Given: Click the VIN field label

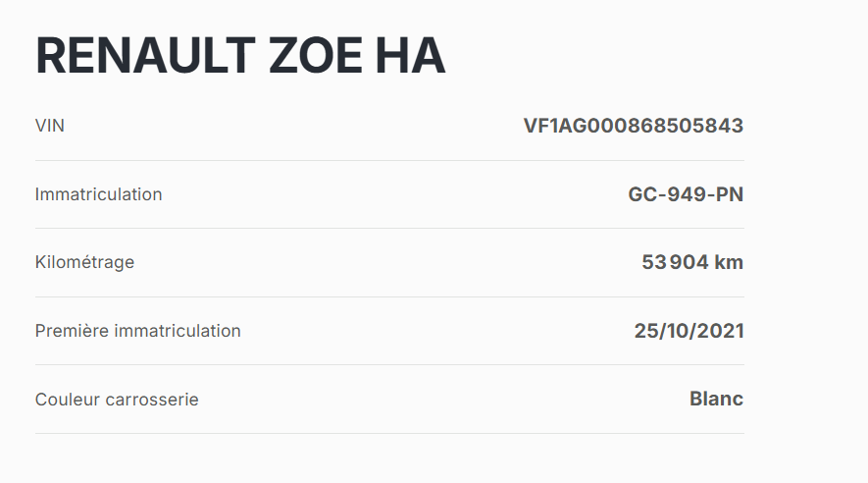Looking at the screenshot, I should tap(50, 126).
